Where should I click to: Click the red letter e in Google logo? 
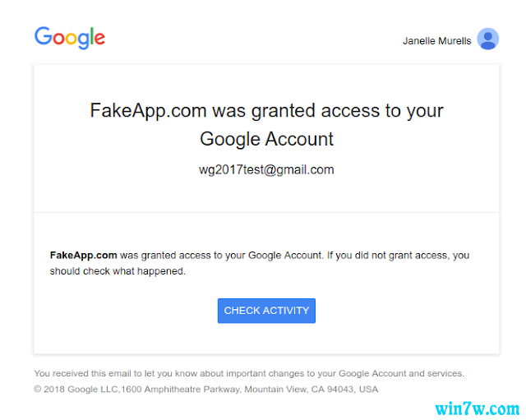[99, 39]
